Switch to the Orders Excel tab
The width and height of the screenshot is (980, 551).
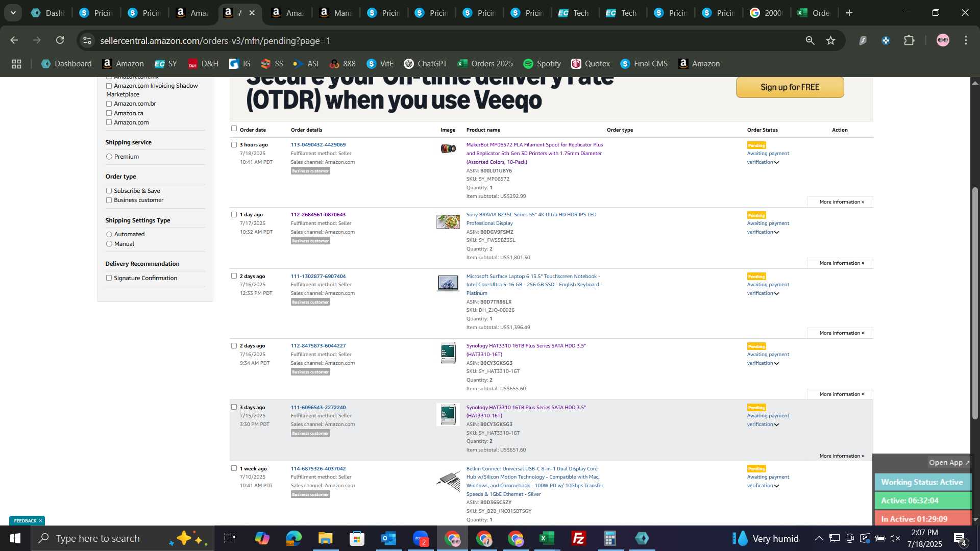pos(815,13)
